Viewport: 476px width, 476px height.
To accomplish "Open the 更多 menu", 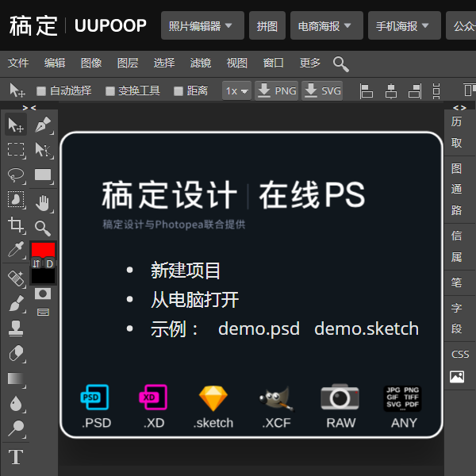I will tap(309, 63).
